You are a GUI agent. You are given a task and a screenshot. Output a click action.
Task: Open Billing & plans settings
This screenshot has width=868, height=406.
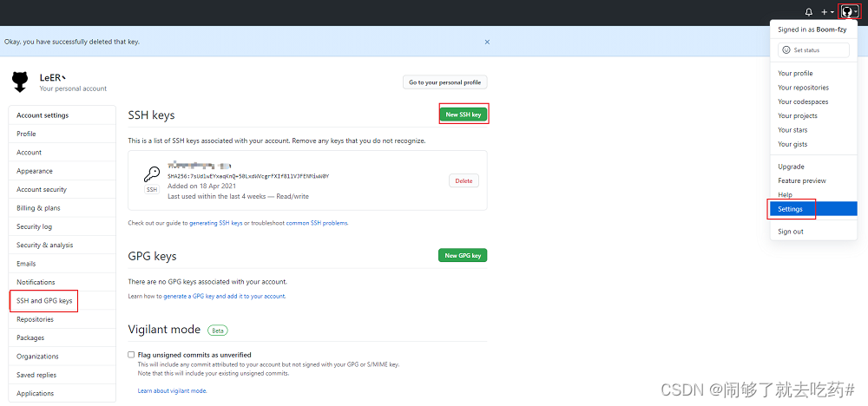62,208
